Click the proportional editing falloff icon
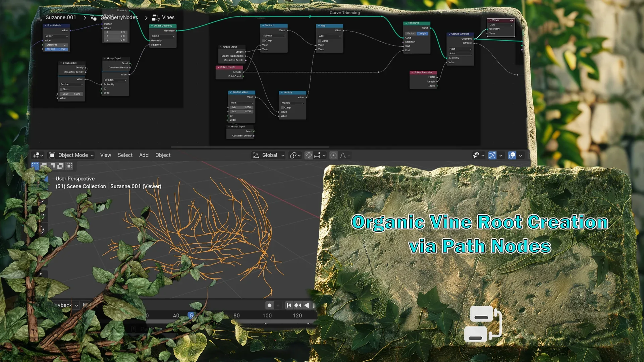Image resolution: width=644 pixels, height=362 pixels. (x=343, y=155)
